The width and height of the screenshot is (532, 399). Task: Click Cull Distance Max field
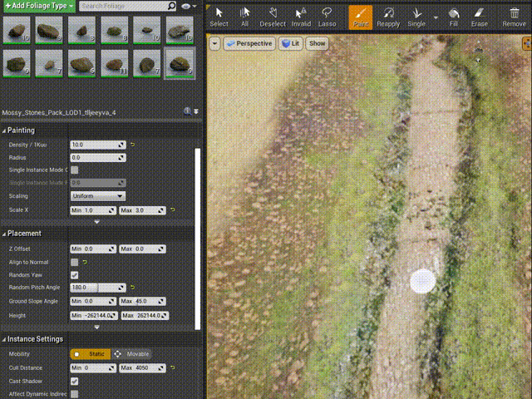(x=142, y=368)
